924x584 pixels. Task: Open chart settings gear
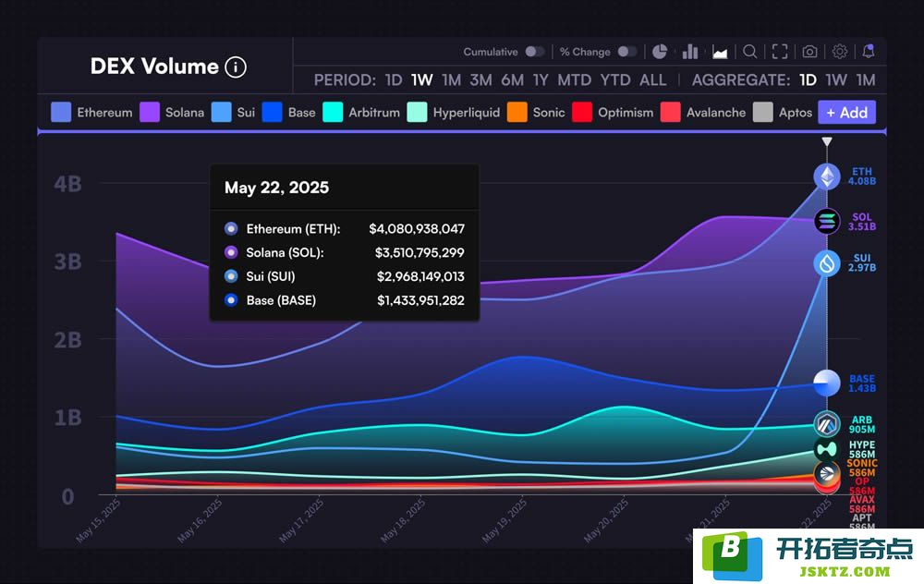[x=840, y=52]
